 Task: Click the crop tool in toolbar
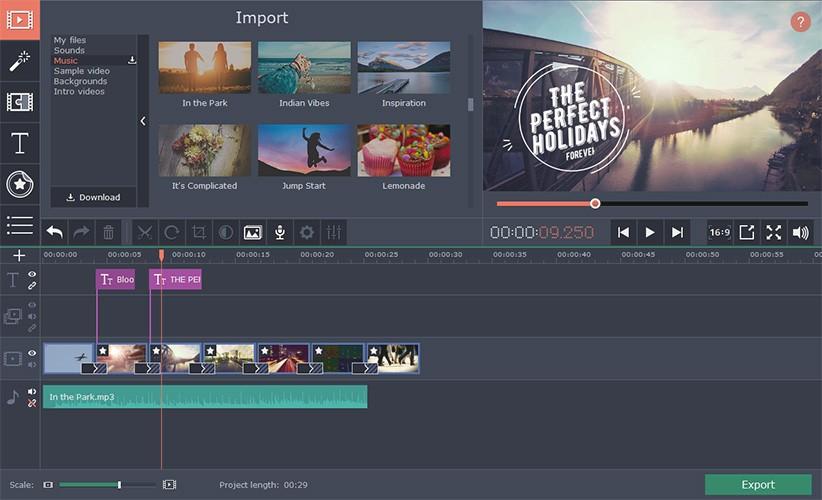[199, 232]
